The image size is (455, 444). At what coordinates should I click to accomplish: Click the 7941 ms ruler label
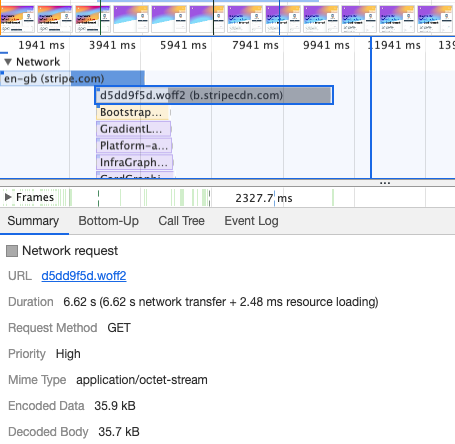pos(255,45)
